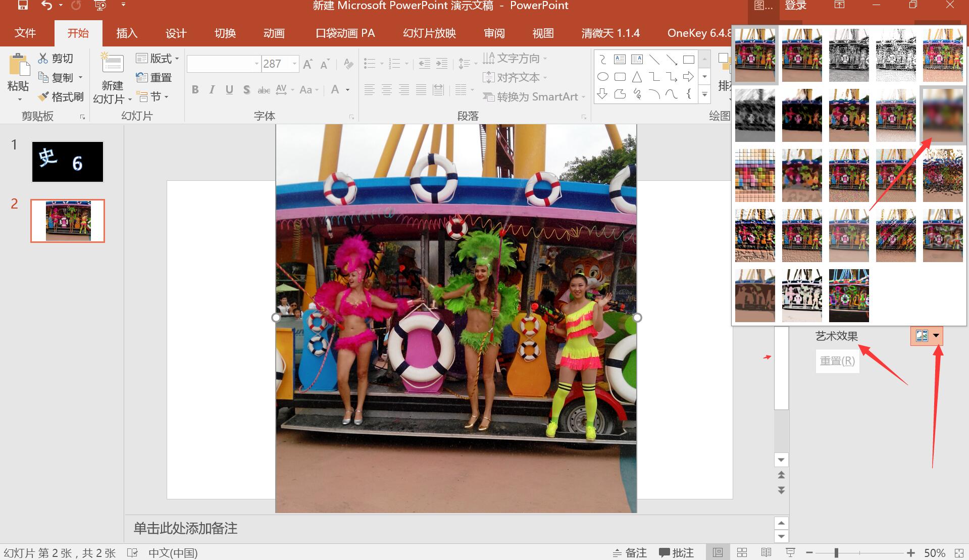The image size is (969, 560).
Task: Start slideshow from beginning via Quick Access
Action: pyautogui.click(x=100, y=6)
